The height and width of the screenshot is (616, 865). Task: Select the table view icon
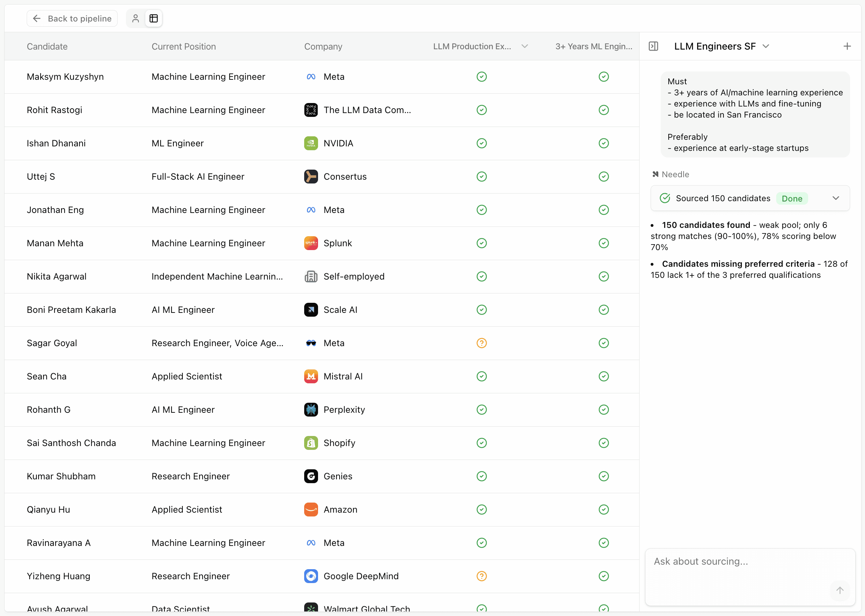[x=154, y=18]
